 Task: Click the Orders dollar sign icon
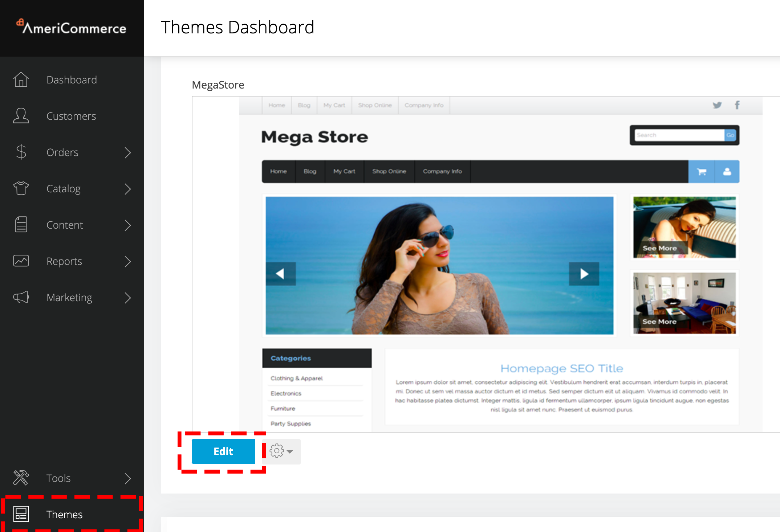pyautogui.click(x=21, y=152)
